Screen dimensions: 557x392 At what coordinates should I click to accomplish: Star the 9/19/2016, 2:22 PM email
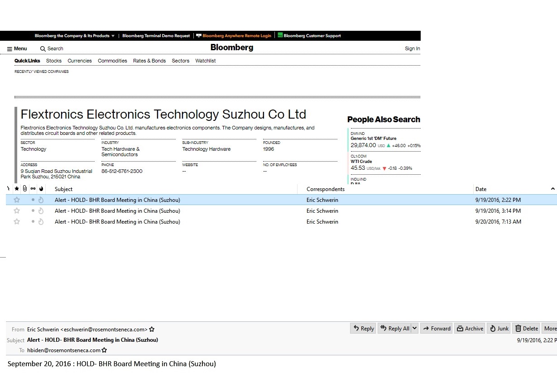tap(17, 200)
